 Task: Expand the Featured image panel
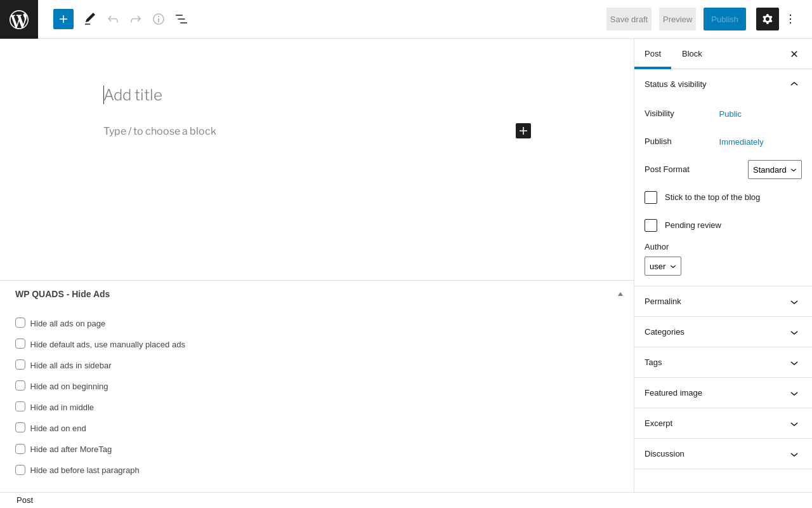tap(723, 393)
